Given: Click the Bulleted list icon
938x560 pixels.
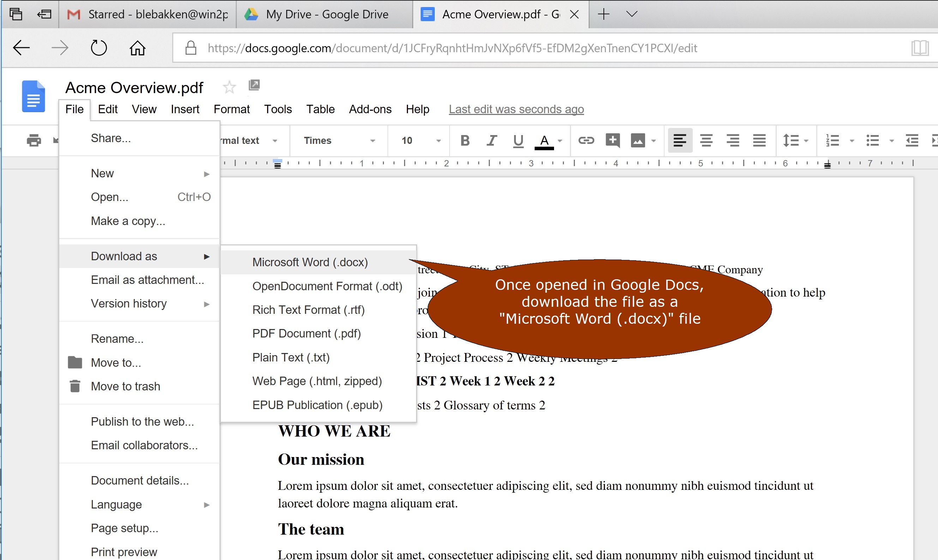Looking at the screenshot, I should (873, 140).
